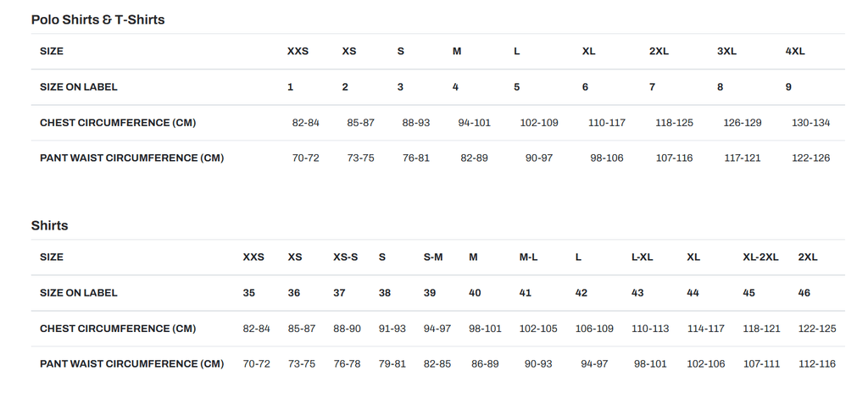Viewport: 868px width, 393px height.
Task: Click label size 35 in Shirts table
Action: [x=248, y=292]
